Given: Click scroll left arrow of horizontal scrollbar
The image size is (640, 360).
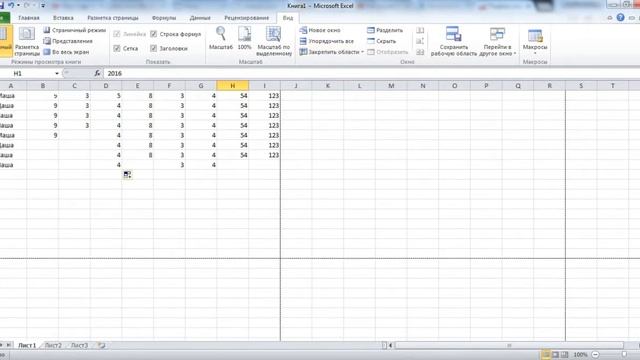Looking at the screenshot, I should (x=390, y=345).
